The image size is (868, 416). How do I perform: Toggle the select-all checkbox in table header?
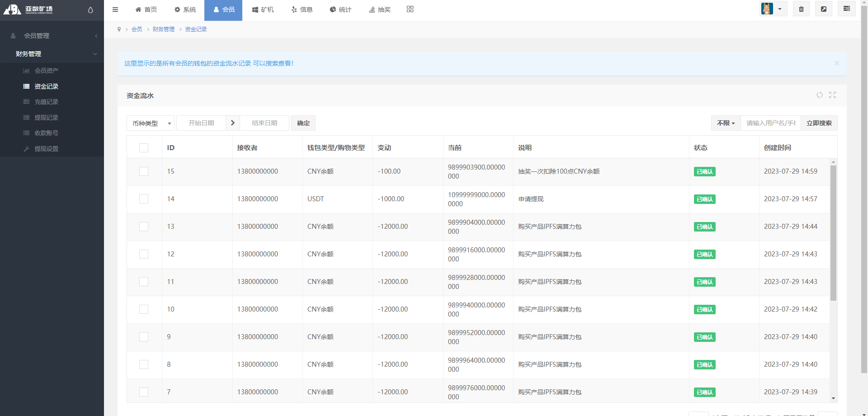pos(144,148)
